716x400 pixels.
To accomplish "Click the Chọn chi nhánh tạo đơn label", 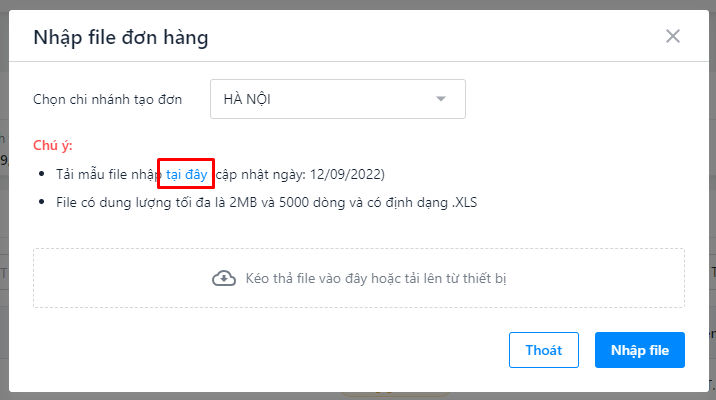I will click(x=107, y=99).
